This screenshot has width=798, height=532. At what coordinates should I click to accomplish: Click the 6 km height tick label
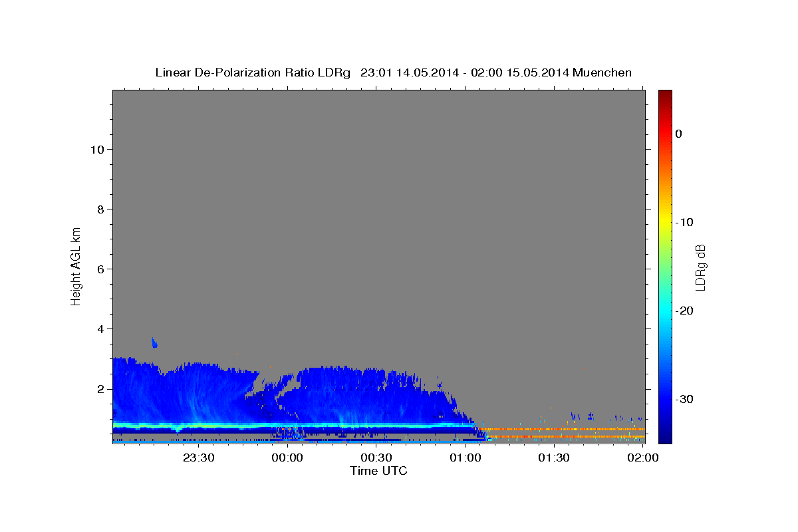tap(100, 269)
